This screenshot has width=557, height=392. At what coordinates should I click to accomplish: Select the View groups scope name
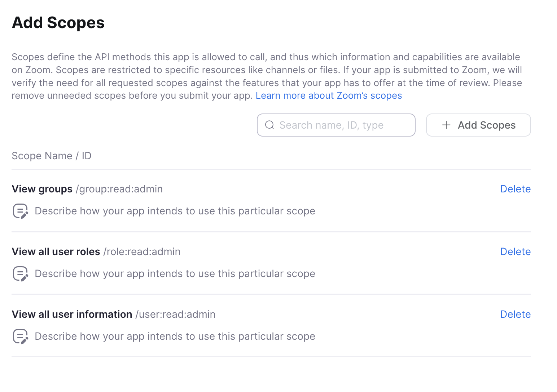[x=42, y=189]
